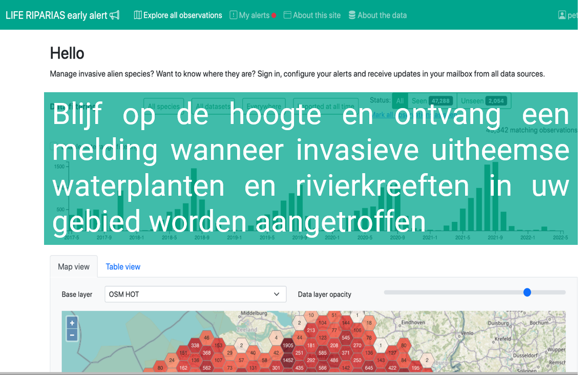Click the map hexagon labeled 545
The height and width of the screenshot is (375, 588).
(x=346, y=338)
